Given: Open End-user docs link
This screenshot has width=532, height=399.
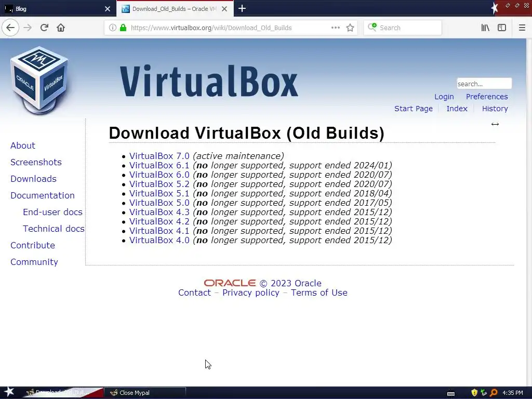Looking at the screenshot, I should [52, 212].
